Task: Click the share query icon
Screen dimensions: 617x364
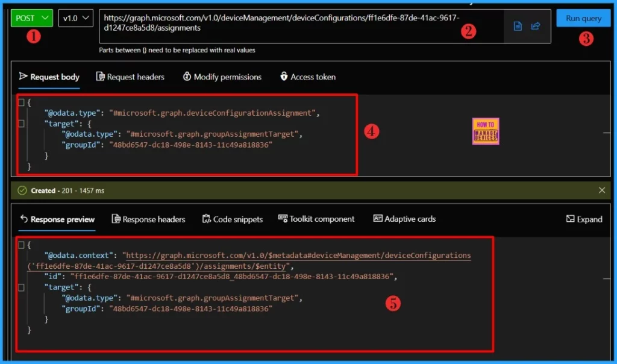Action: tap(536, 26)
